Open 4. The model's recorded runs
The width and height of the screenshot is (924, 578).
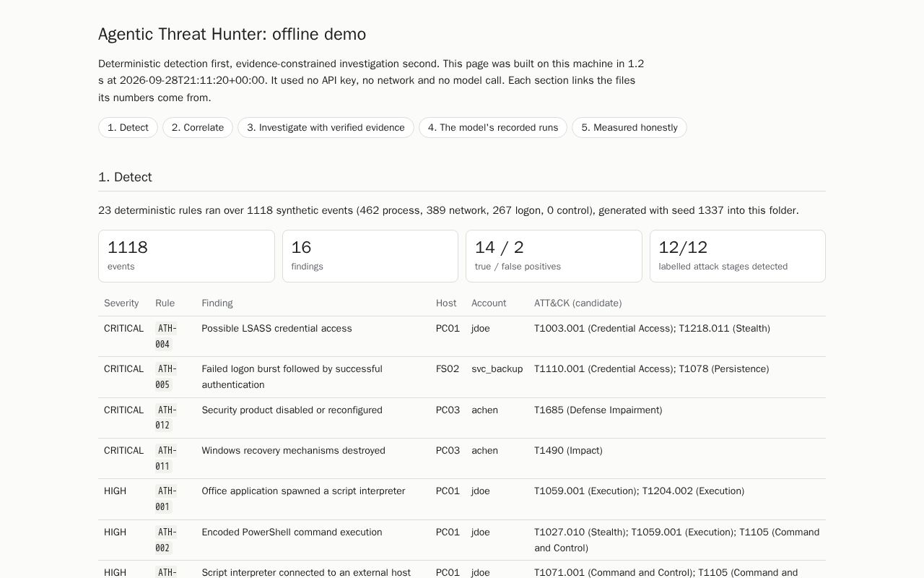tap(493, 127)
